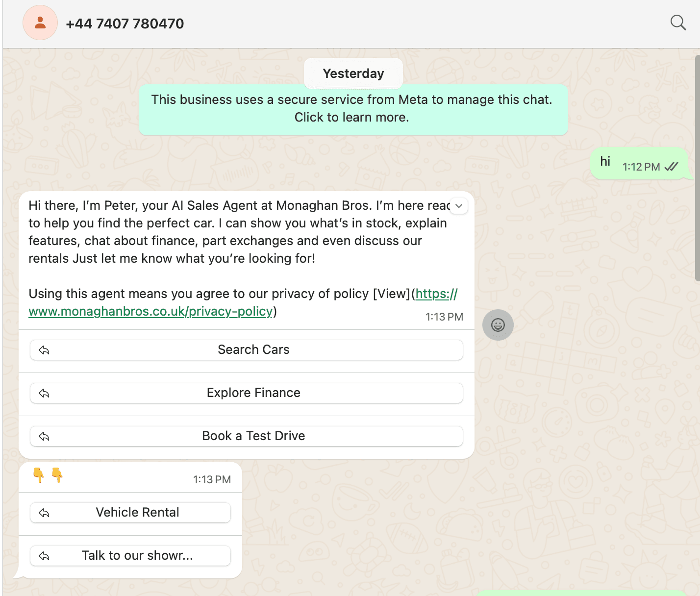This screenshot has width=700, height=596.
Task: Click 1:13 PM timestamp beside hand emojis
Action: pos(212,480)
